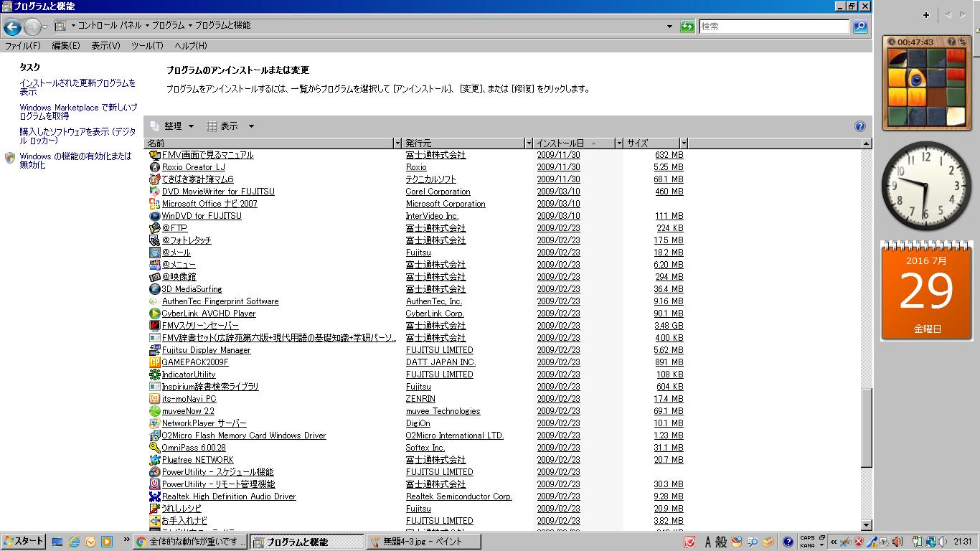
Task: Select the O2Micro Flash Memory Card Windows Driver entry
Action: [243, 435]
